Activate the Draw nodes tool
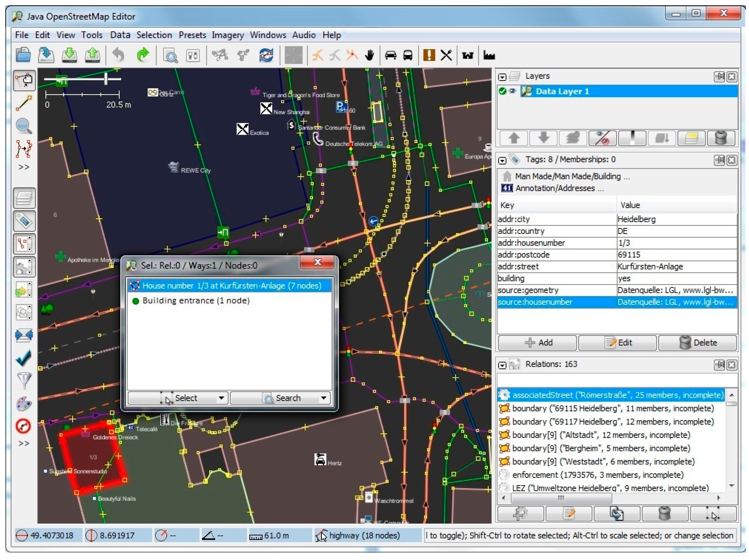The height and width of the screenshot is (560, 749). pos(24,103)
